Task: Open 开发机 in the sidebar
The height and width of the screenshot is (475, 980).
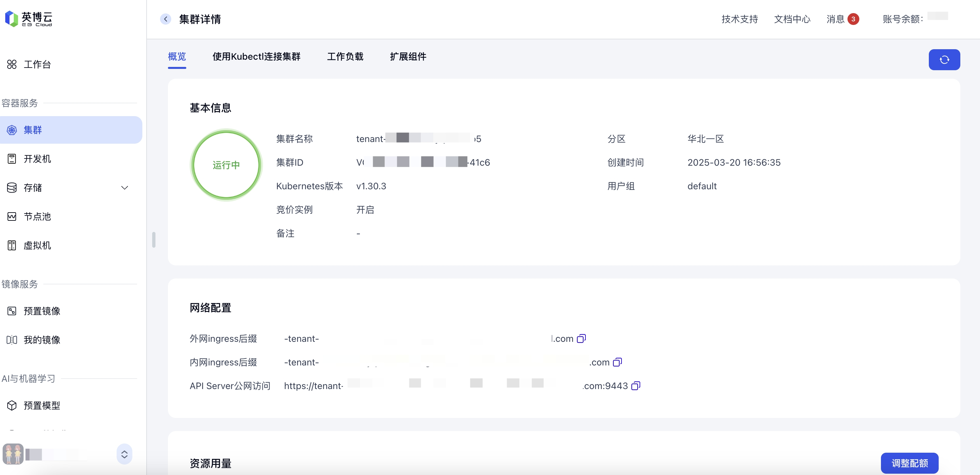Action: coord(37,159)
